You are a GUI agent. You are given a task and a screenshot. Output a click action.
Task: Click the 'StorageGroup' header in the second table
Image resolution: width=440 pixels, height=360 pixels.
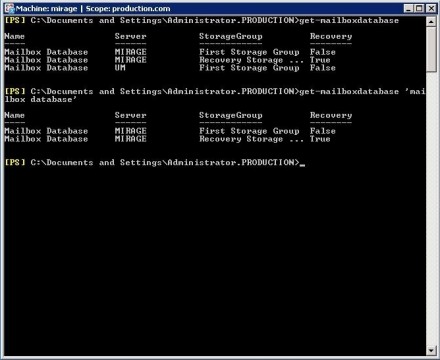click(x=231, y=116)
